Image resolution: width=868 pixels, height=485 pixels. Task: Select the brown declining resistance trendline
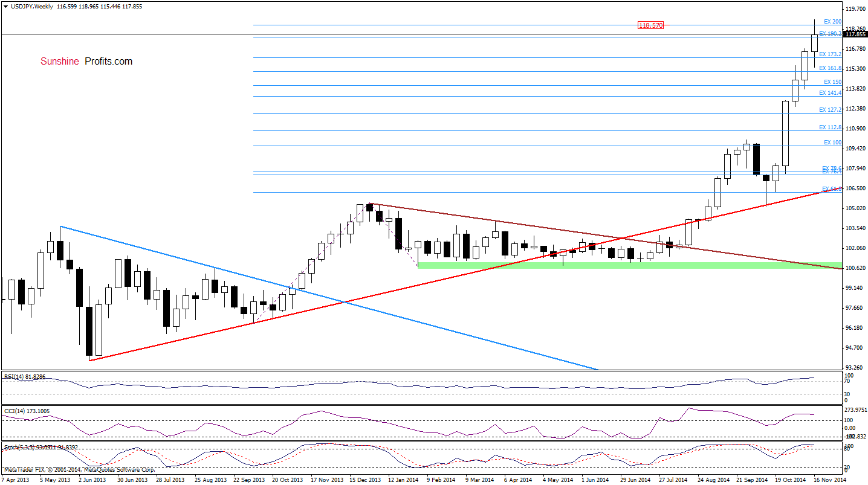(604, 236)
